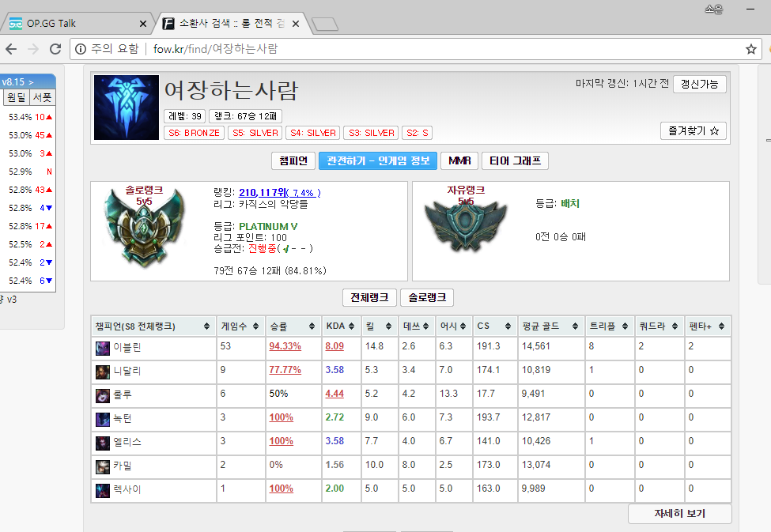Open the MMR tab
771x532 pixels.
click(459, 160)
